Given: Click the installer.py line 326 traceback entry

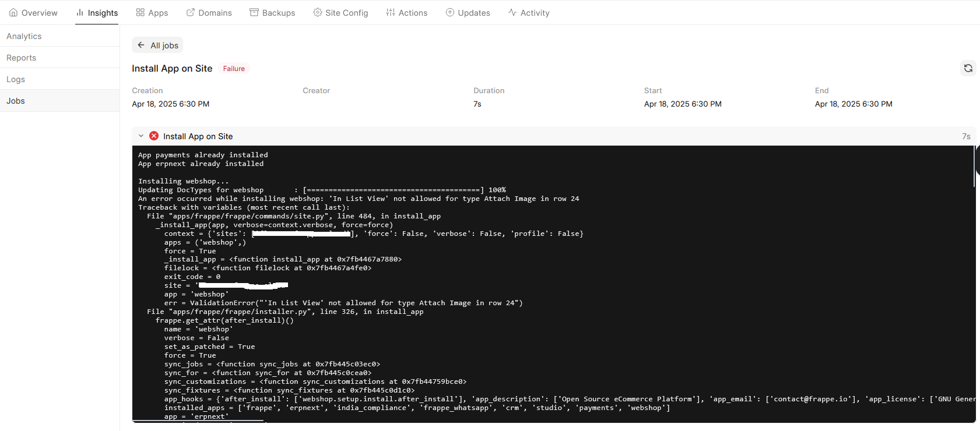Looking at the screenshot, I should pyautogui.click(x=285, y=312).
